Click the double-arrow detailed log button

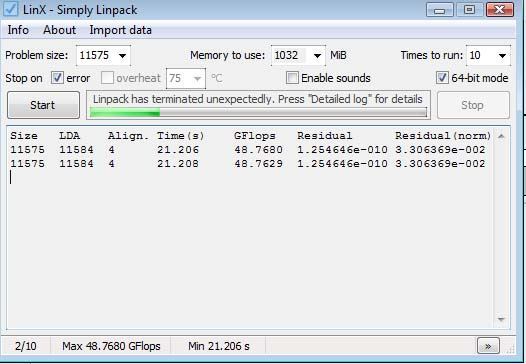click(488, 346)
